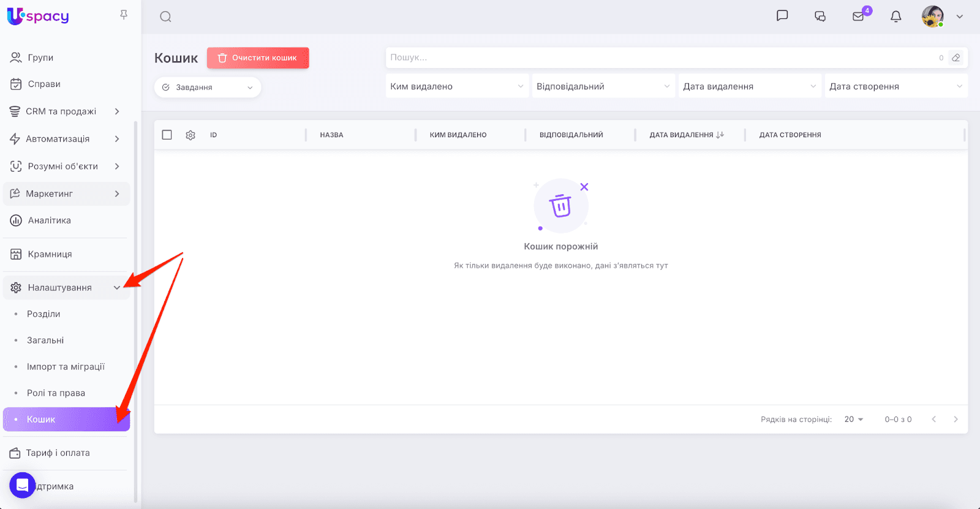Open the Завдання entity type dropdown
Viewport: 980px width, 509px height.
pos(208,88)
